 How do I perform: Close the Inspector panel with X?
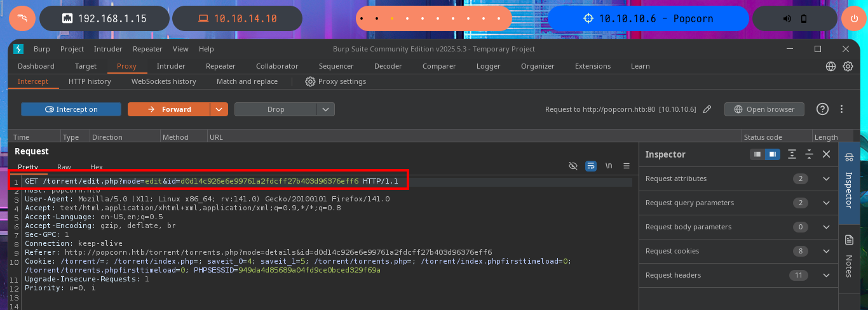pos(826,154)
